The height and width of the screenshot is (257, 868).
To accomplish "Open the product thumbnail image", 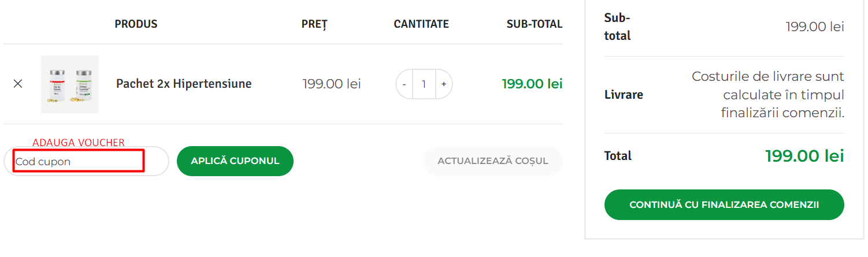I will 70,84.
